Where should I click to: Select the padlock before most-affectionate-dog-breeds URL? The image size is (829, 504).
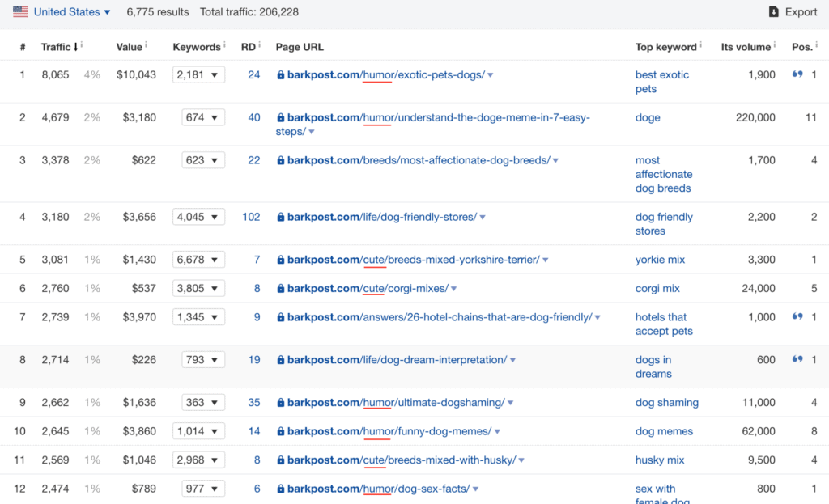tap(281, 161)
